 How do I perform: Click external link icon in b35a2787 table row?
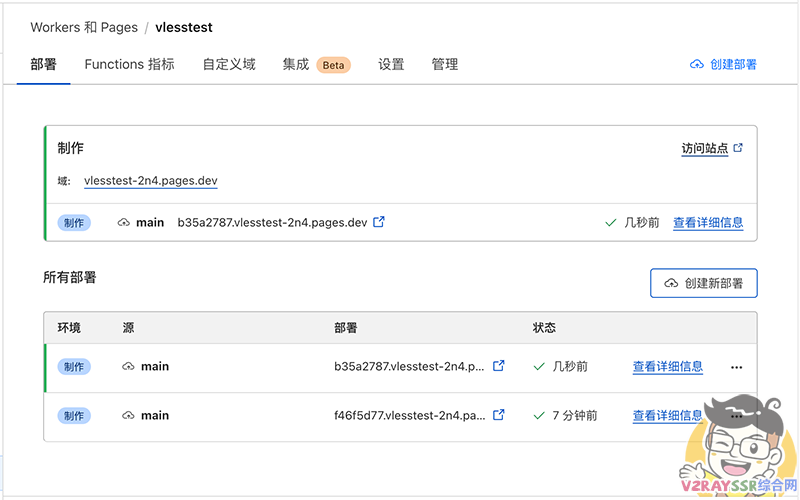click(x=499, y=366)
